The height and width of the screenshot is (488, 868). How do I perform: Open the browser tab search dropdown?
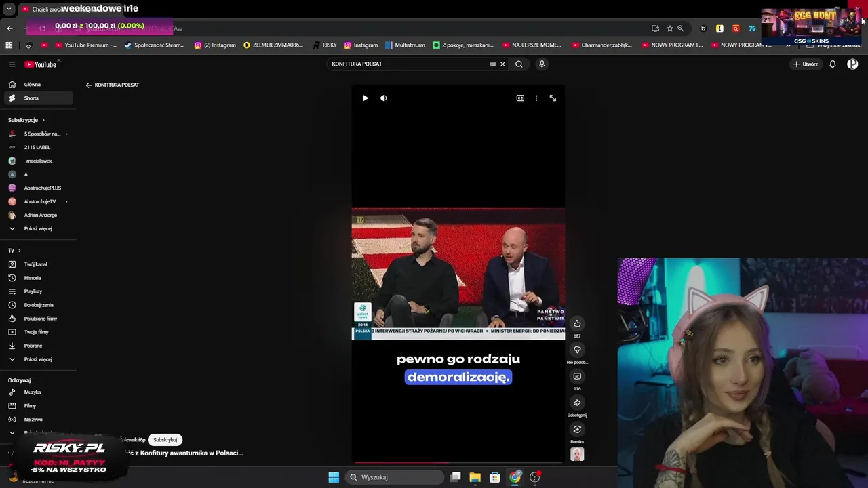tap(9, 9)
